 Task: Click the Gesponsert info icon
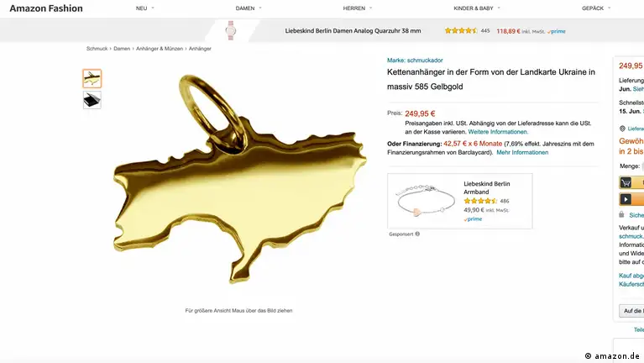(417, 234)
